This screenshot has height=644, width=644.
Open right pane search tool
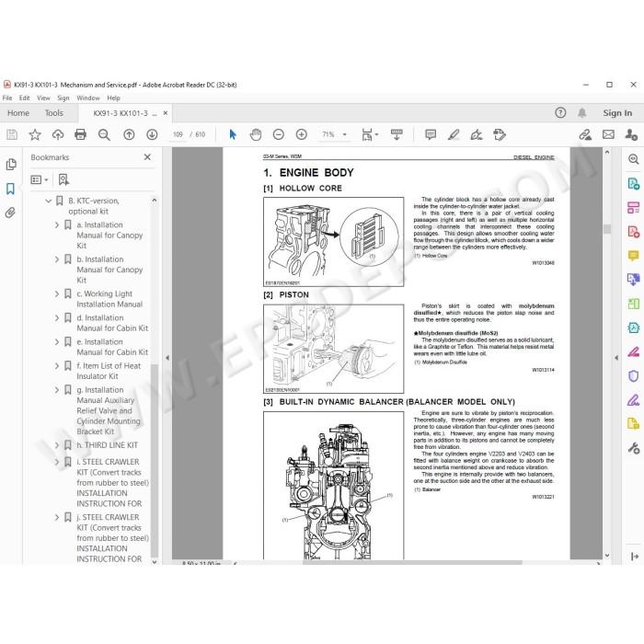(633, 159)
